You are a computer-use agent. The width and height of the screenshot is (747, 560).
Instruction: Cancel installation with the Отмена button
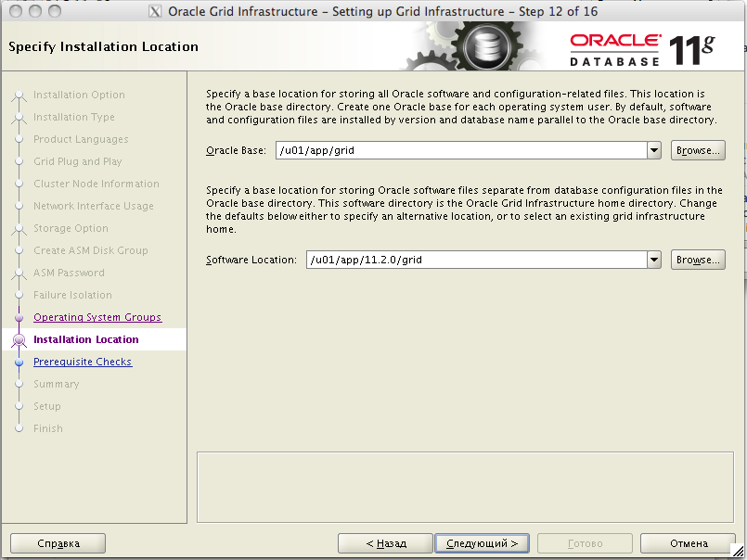688,543
